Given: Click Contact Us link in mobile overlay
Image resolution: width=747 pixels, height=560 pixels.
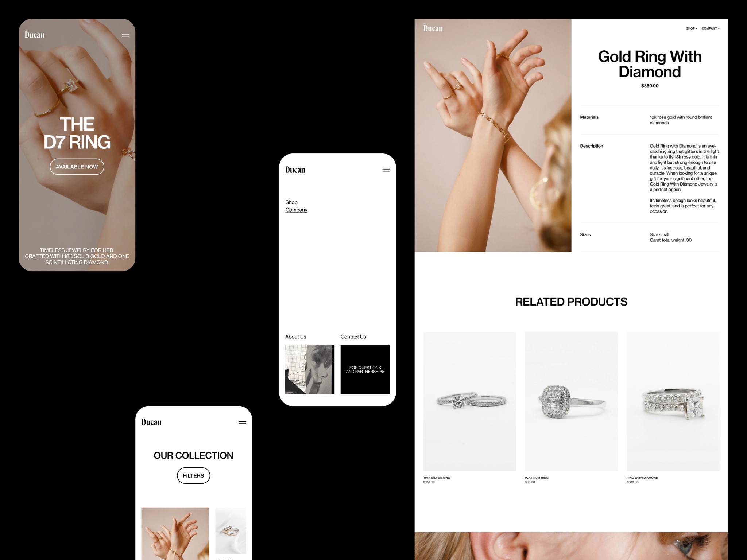Looking at the screenshot, I should tap(353, 337).
